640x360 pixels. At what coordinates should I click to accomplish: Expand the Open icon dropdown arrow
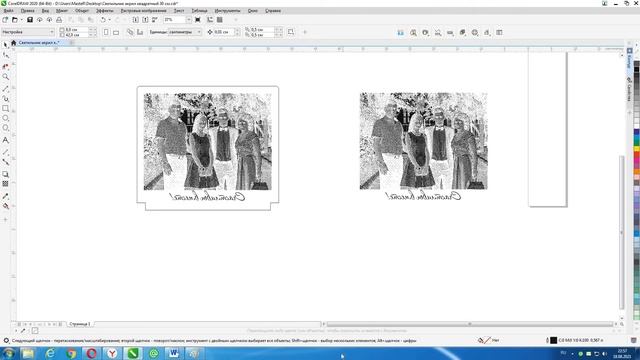(21, 20)
